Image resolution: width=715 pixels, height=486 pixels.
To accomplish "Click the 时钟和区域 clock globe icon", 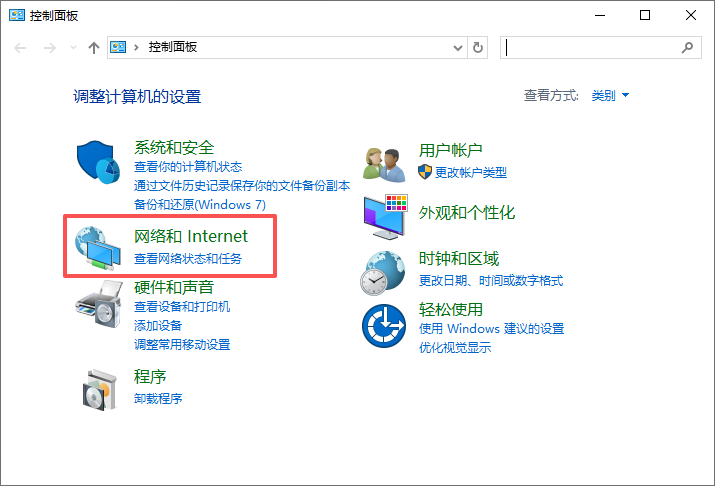I will coord(383,273).
